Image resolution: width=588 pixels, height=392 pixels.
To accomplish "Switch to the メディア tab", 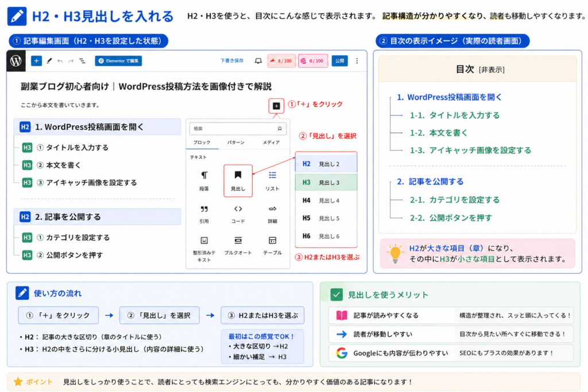I will click(x=271, y=142).
